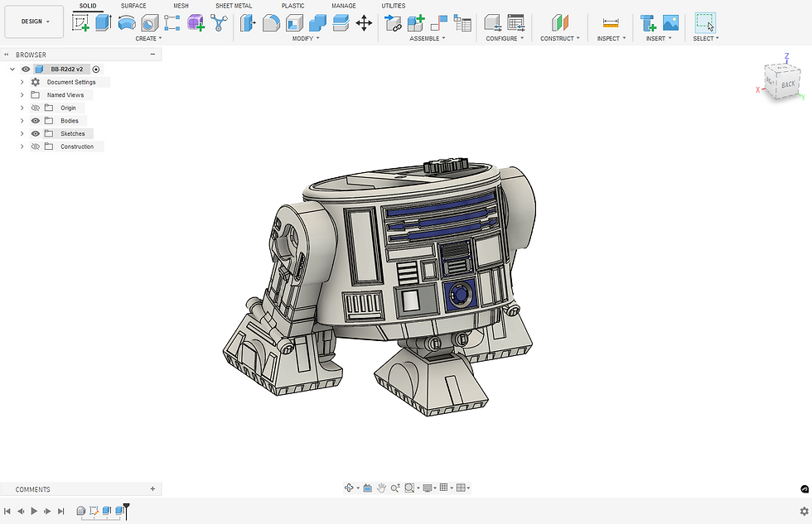Click the Insert image icon
This screenshot has width=812, height=524.
coord(670,23)
